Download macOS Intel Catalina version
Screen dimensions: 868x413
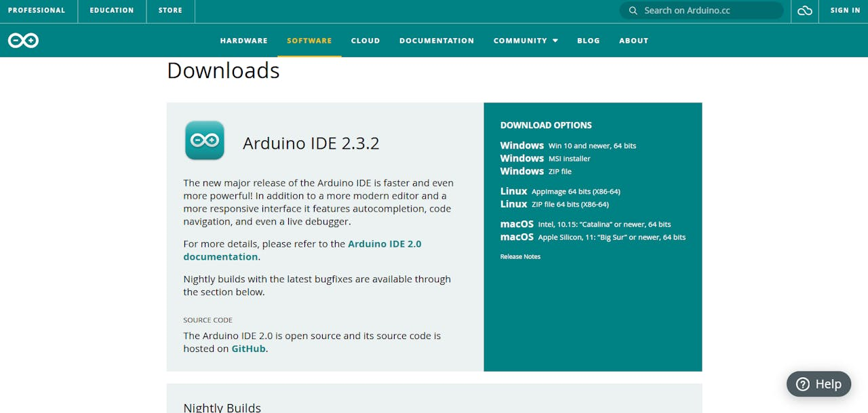coord(586,224)
